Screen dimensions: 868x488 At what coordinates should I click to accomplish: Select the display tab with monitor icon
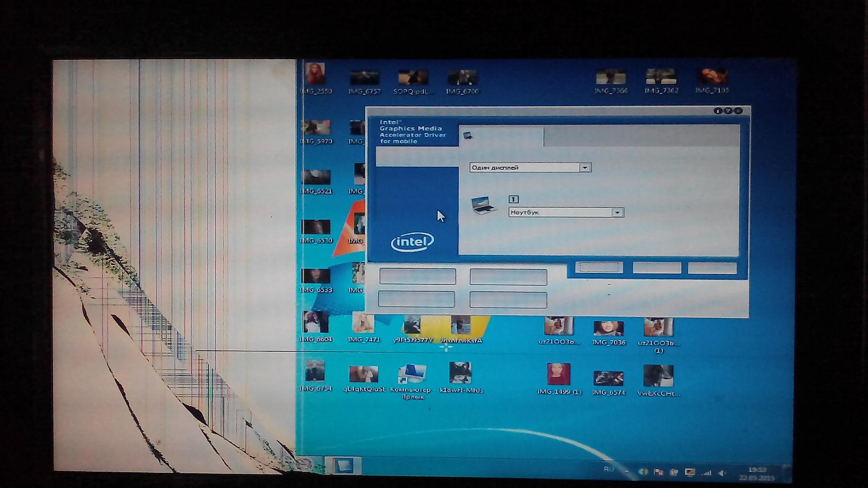click(501, 136)
